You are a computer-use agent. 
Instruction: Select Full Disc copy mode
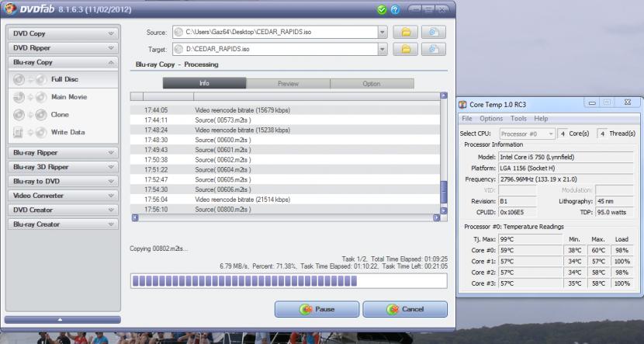tap(63, 79)
